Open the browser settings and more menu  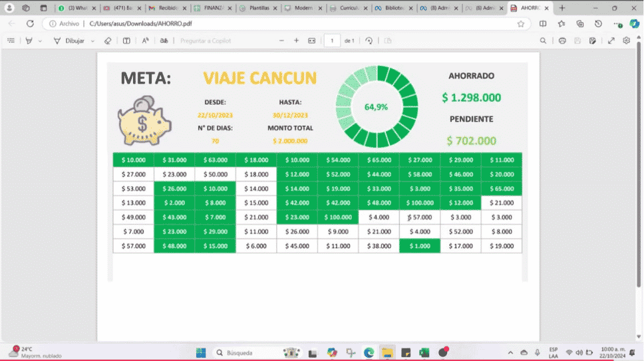[x=617, y=24]
